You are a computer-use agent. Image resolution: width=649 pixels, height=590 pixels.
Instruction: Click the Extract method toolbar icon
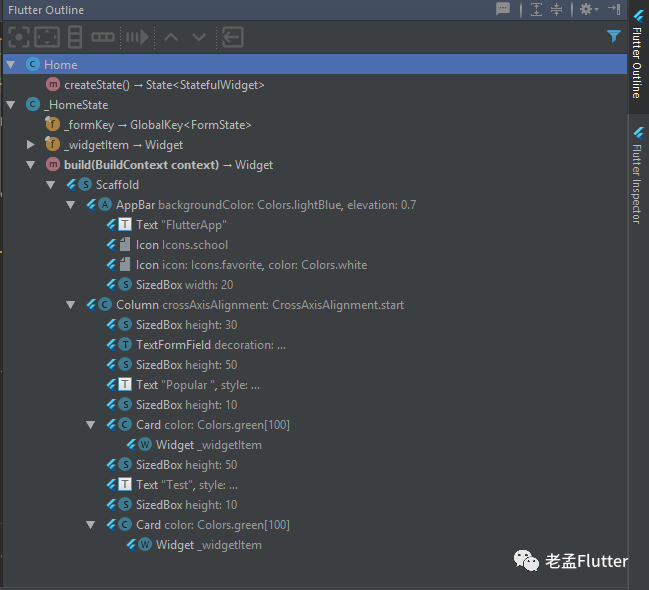137,37
